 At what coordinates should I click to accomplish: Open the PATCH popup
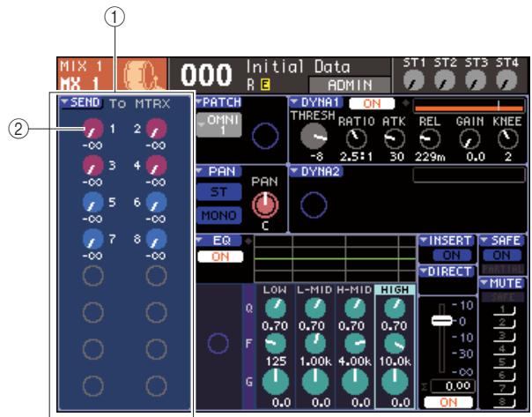[218, 102]
